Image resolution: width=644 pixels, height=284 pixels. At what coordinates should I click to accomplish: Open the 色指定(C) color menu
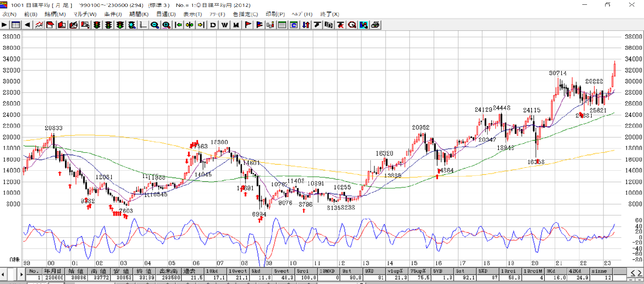click(x=245, y=14)
